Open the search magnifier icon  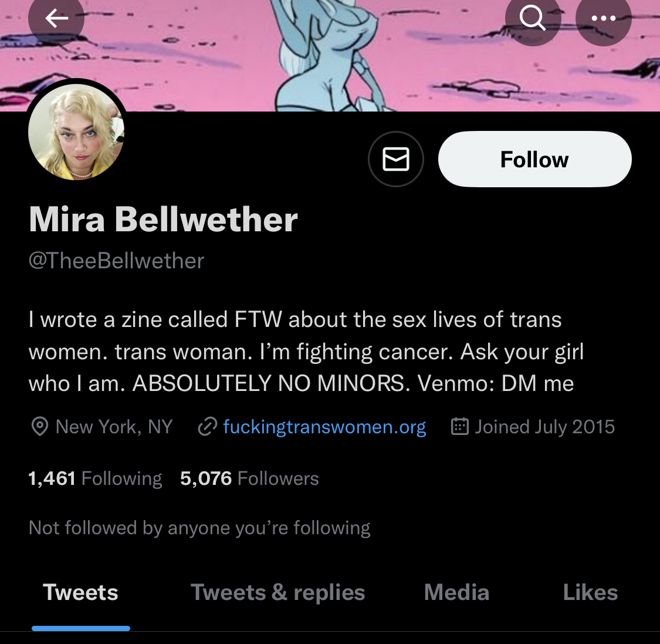533,18
